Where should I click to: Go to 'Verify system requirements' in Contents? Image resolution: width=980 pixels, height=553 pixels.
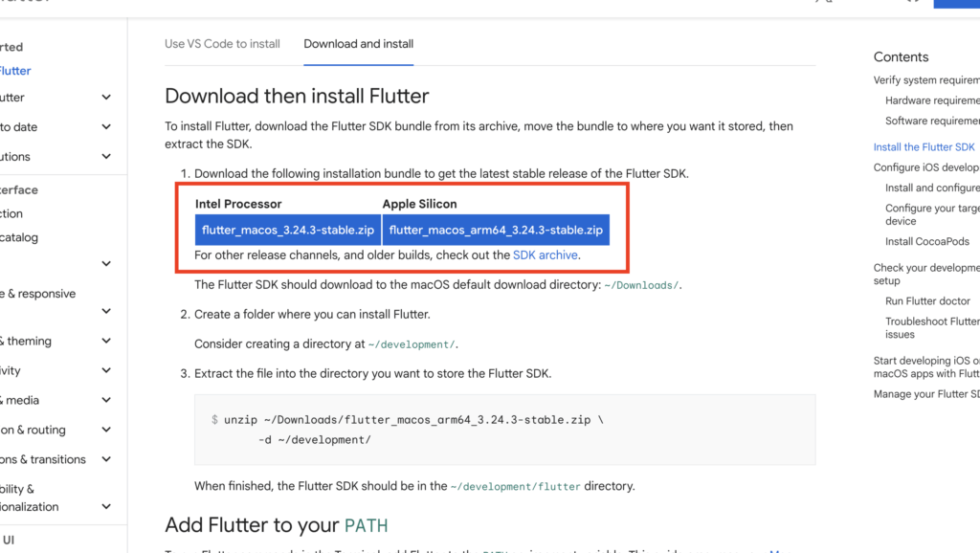coord(925,80)
